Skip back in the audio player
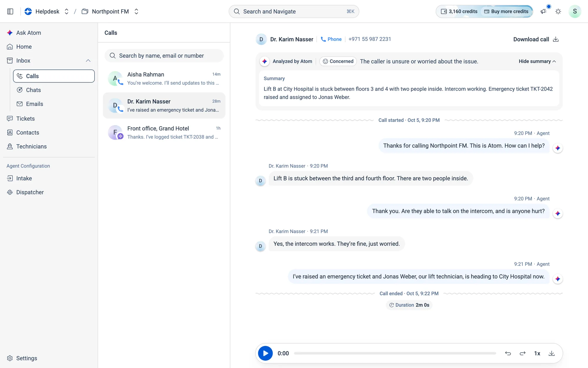 point(508,353)
